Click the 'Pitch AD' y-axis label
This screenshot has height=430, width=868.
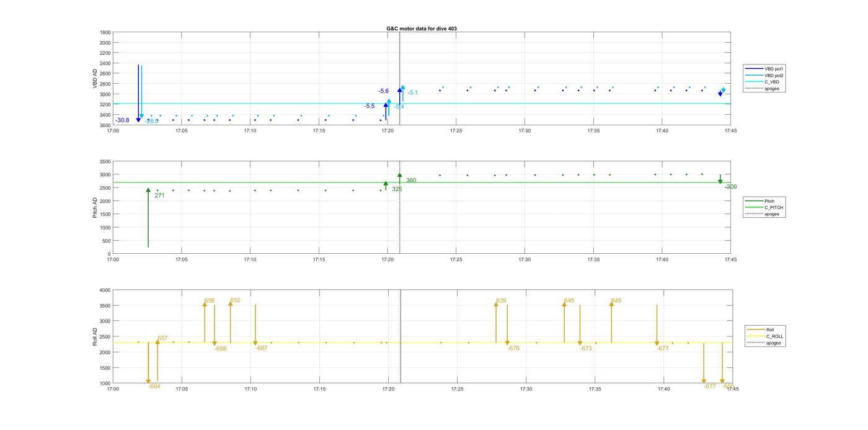tap(95, 207)
